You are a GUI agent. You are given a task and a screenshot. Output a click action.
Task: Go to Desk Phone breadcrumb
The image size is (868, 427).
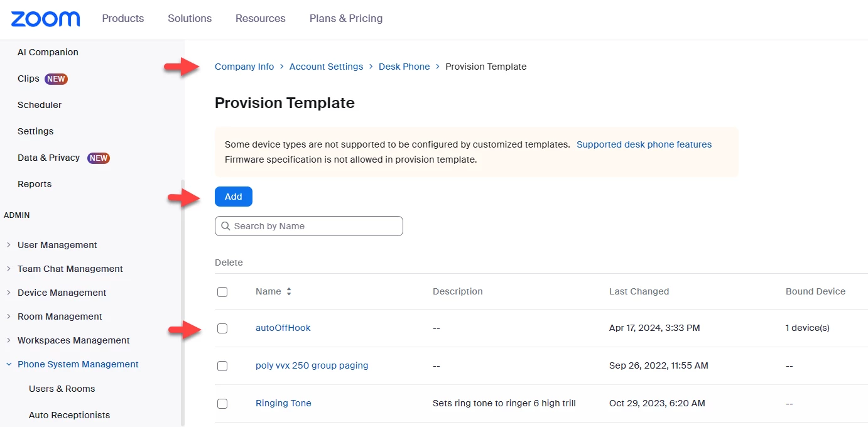(404, 67)
